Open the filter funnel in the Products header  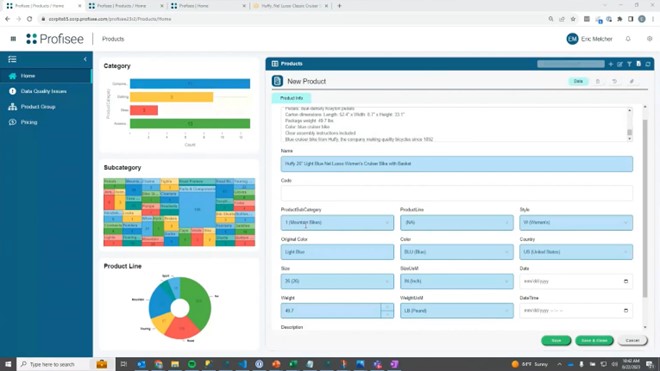(x=629, y=64)
